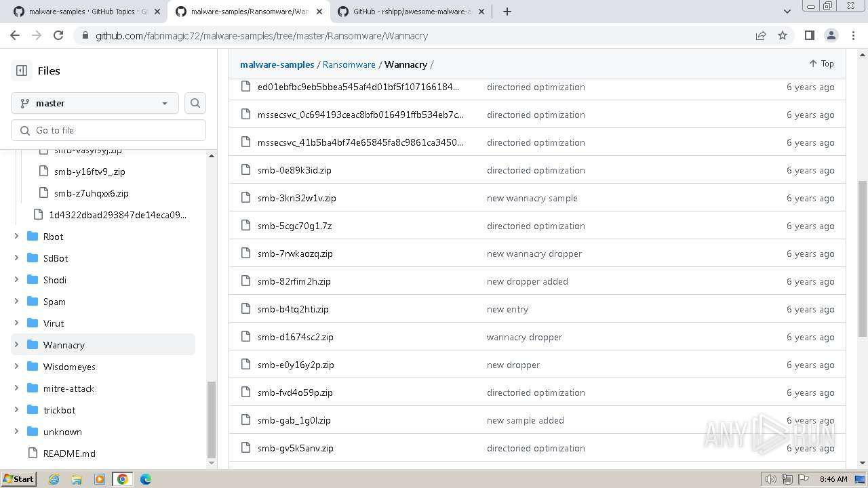The image size is (868, 488).
Task: Click 'wannacry dropper' commit message for smb-d1674sc2.zip
Action: [524, 337]
